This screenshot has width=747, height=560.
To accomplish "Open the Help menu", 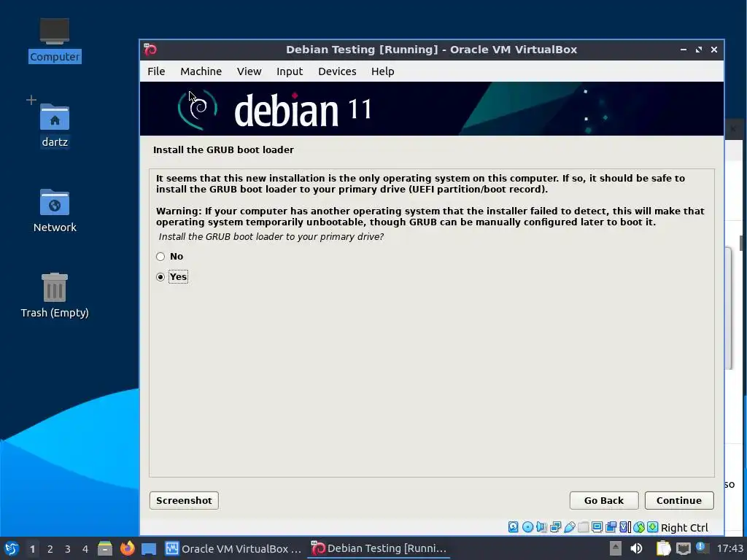I will [x=382, y=71].
